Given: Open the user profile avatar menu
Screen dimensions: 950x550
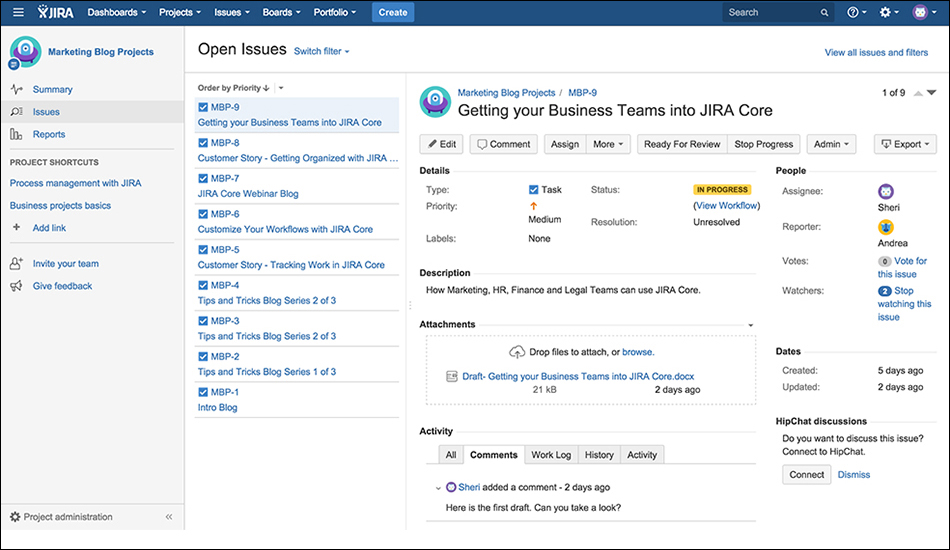Looking at the screenshot, I should (x=925, y=12).
